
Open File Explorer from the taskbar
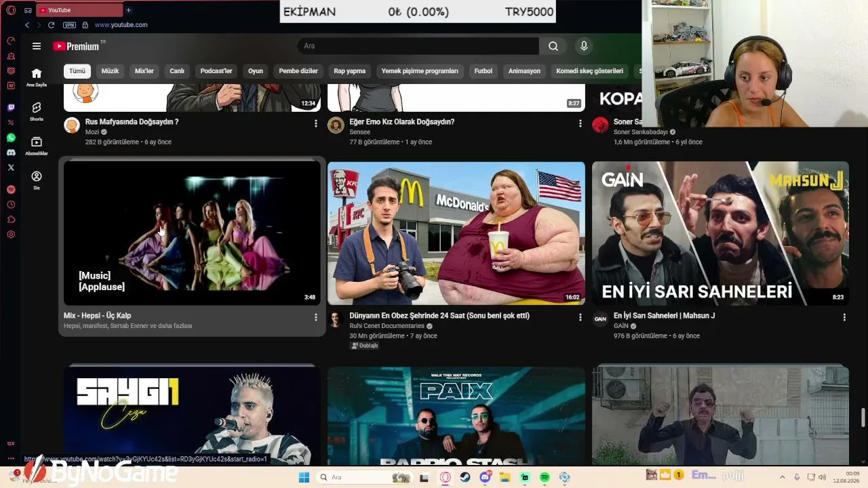505,477
